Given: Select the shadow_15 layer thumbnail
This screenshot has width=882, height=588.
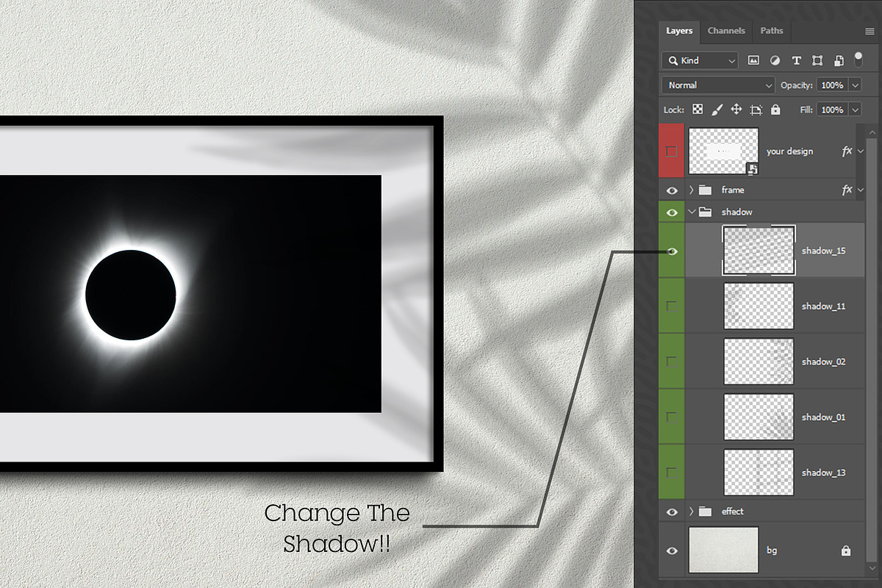Looking at the screenshot, I should pyautogui.click(x=759, y=251).
